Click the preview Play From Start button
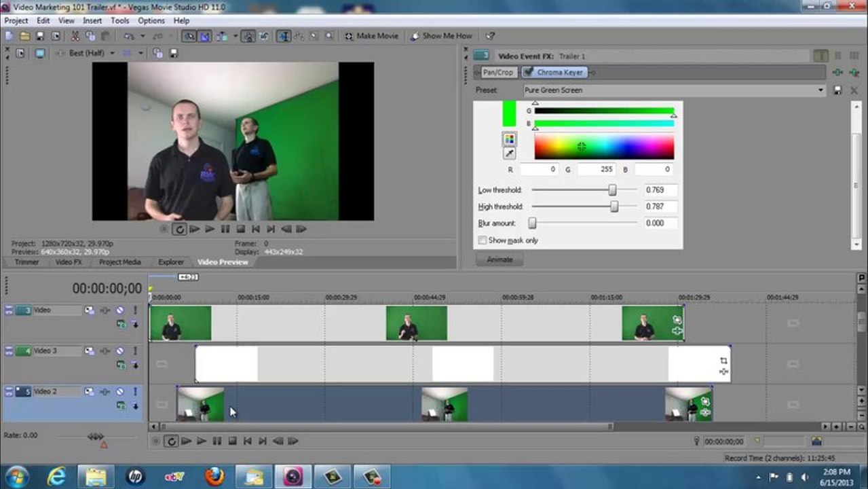The height and width of the screenshot is (489, 868). (195, 230)
